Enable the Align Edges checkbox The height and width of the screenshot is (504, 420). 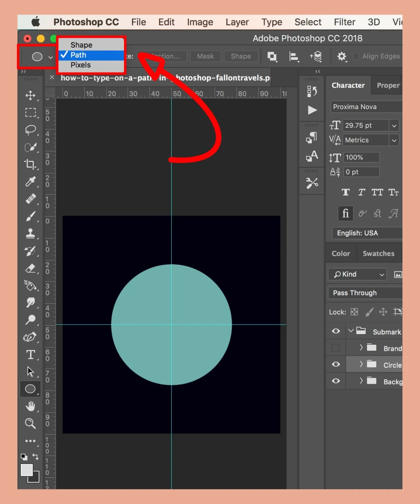(356, 56)
